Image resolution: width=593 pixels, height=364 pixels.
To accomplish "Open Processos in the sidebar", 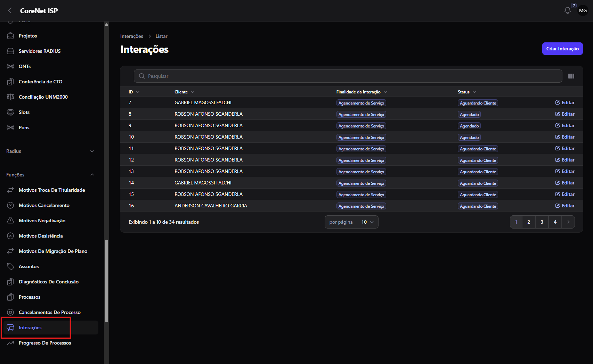I will tap(30, 297).
